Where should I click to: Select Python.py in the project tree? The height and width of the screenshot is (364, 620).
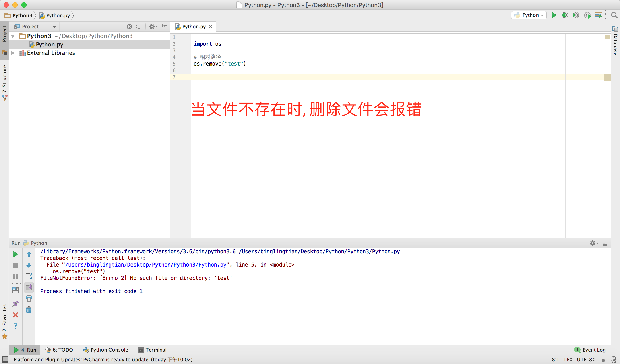(49, 45)
